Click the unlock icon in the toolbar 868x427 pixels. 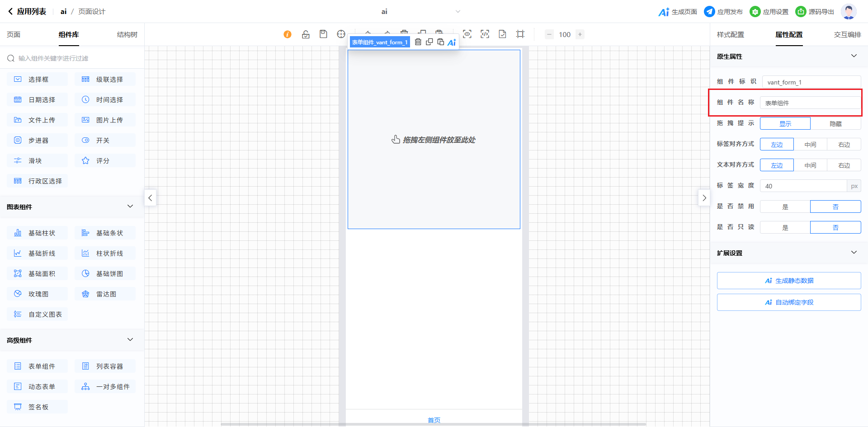[306, 34]
